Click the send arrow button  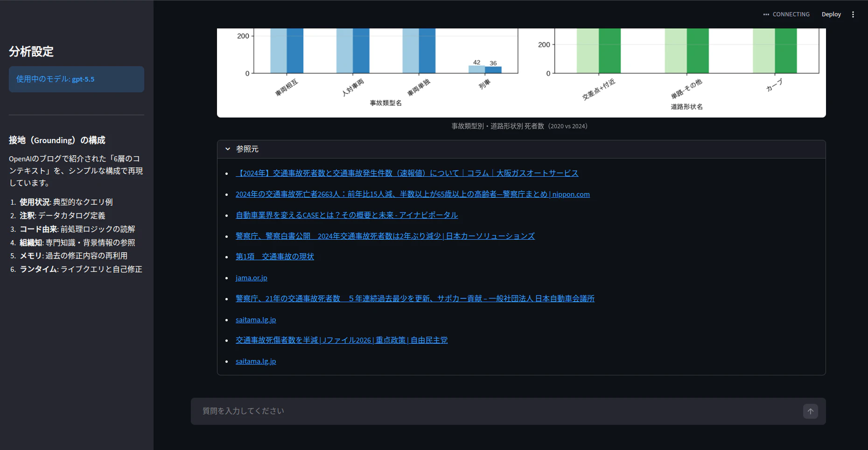click(811, 411)
